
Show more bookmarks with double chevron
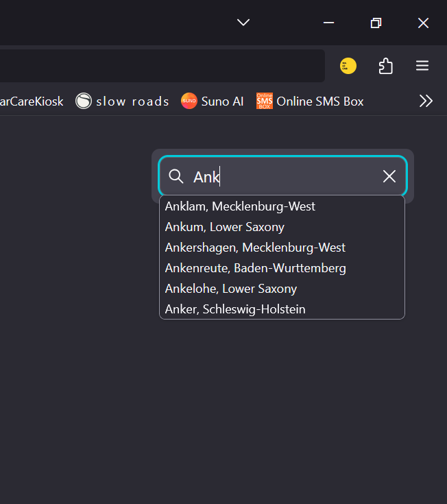[426, 101]
